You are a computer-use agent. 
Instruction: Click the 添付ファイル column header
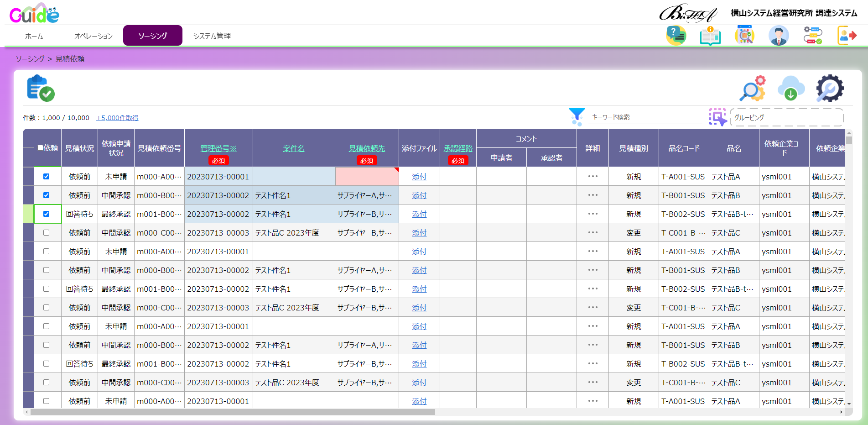click(x=419, y=148)
